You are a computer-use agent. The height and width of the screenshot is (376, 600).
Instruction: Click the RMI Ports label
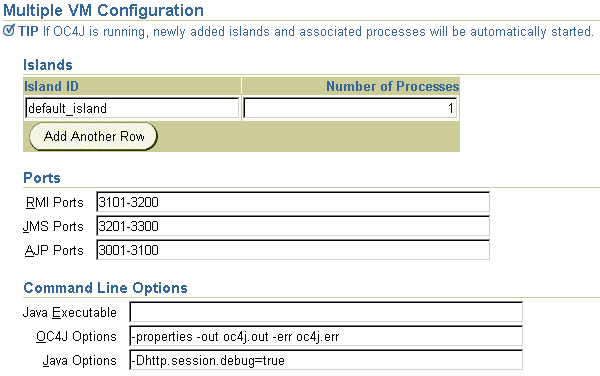pyautogui.click(x=54, y=202)
